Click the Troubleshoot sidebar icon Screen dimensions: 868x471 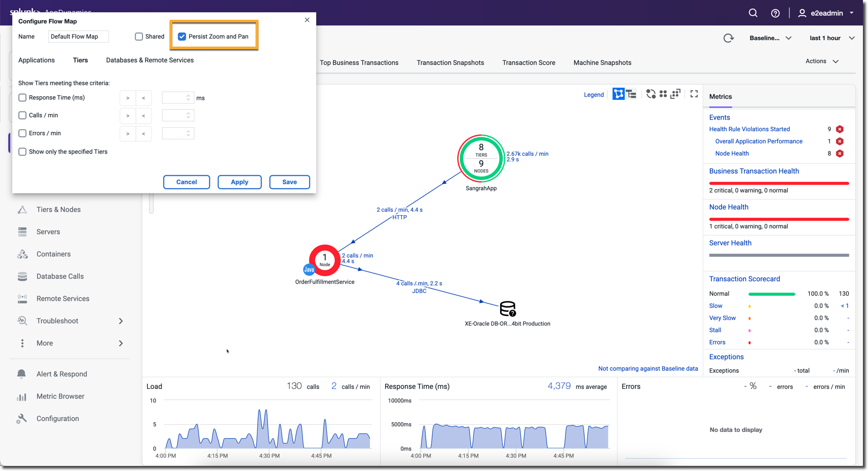[x=22, y=321]
